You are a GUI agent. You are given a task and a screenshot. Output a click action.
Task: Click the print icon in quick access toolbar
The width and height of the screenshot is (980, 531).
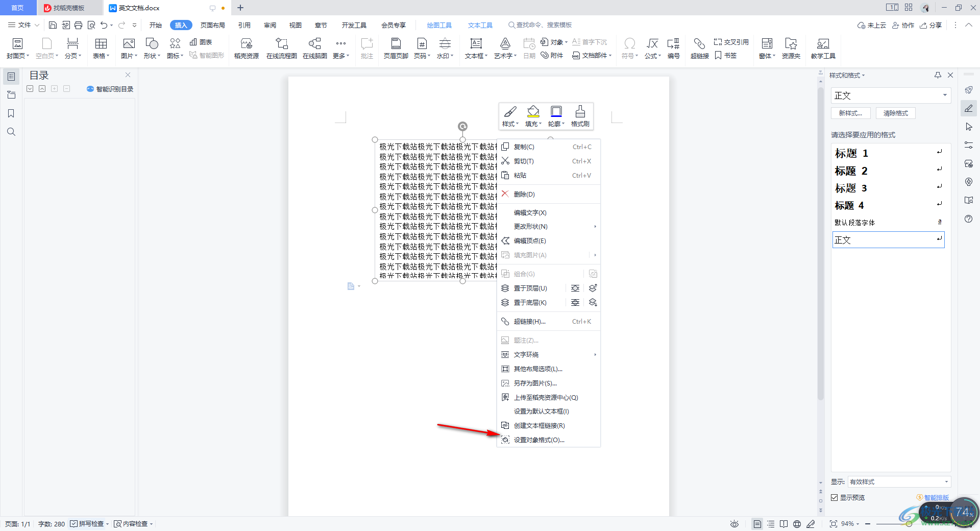pos(78,25)
